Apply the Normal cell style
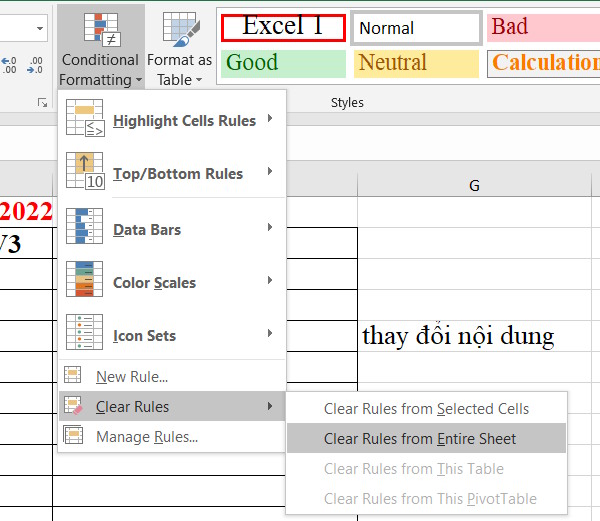The height and width of the screenshot is (521, 600). [x=416, y=28]
